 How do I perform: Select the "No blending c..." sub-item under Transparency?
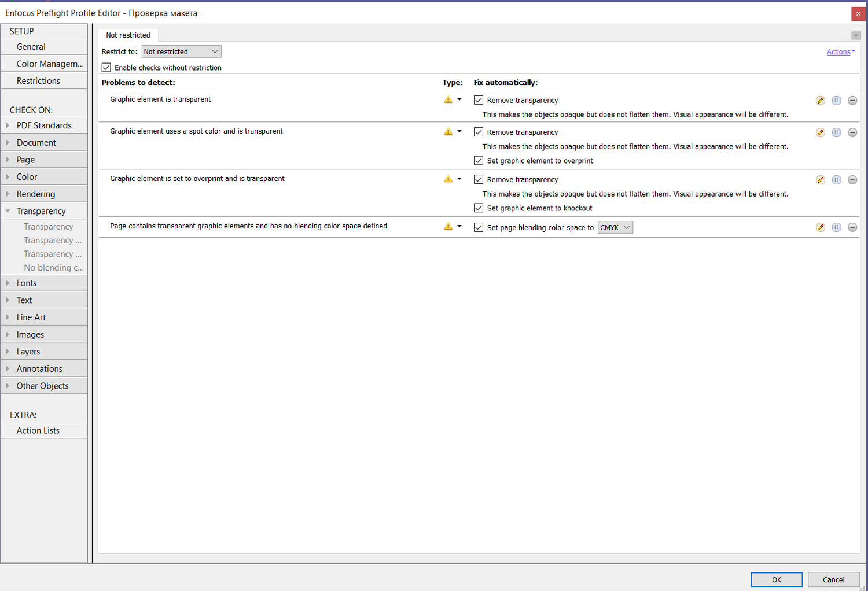click(x=53, y=268)
